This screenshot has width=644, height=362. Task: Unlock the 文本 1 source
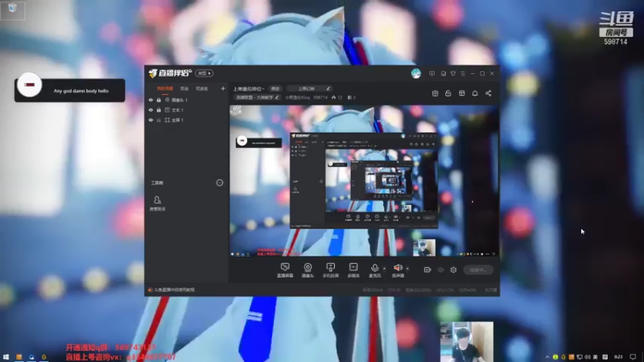point(159,110)
